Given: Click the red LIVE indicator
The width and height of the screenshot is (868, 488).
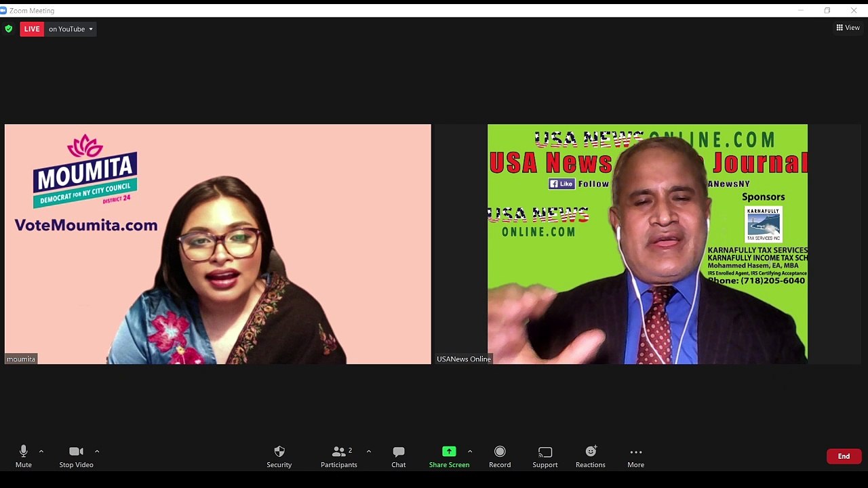Looking at the screenshot, I should pyautogui.click(x=32, y=29).
